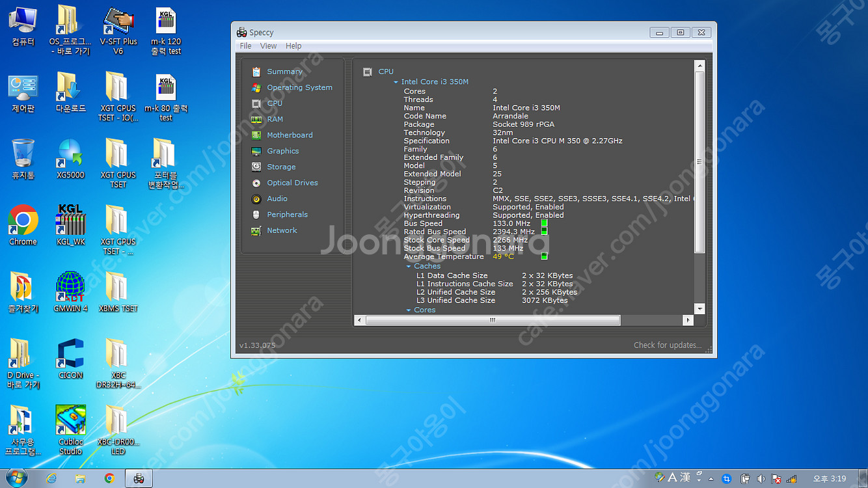
Task: Click the CPU chip icon in content header
Action: click(368, 72)
